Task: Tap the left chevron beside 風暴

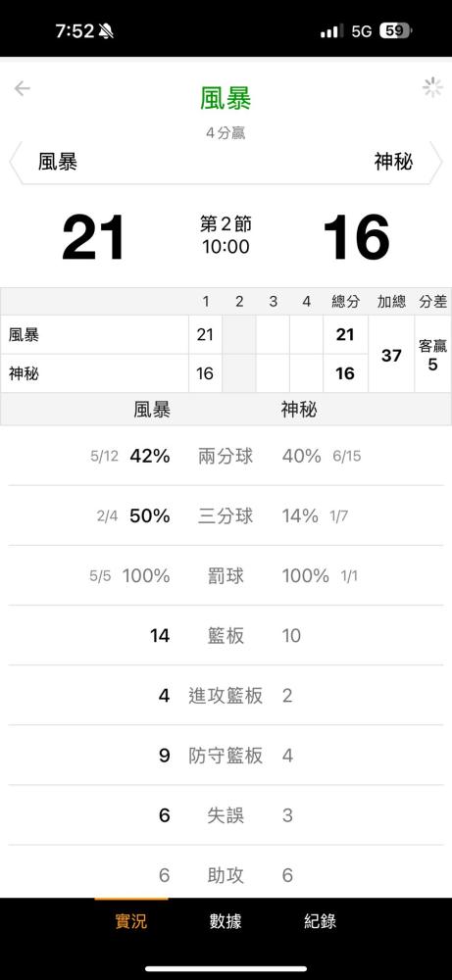Action: click(15, 163)
